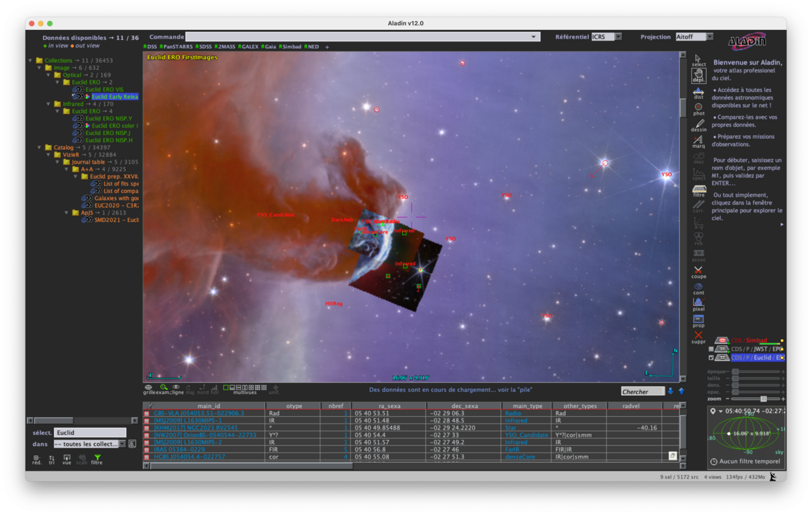Open the exam. magnifier tool
812x515 pixels.
[164, 389]
